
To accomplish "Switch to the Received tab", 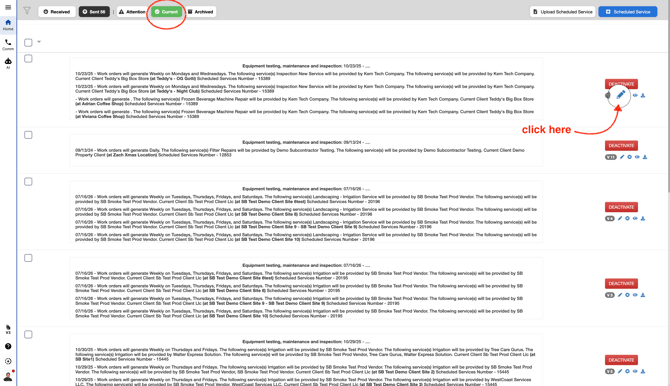I will pyautogui.click(x=57, y=12).
